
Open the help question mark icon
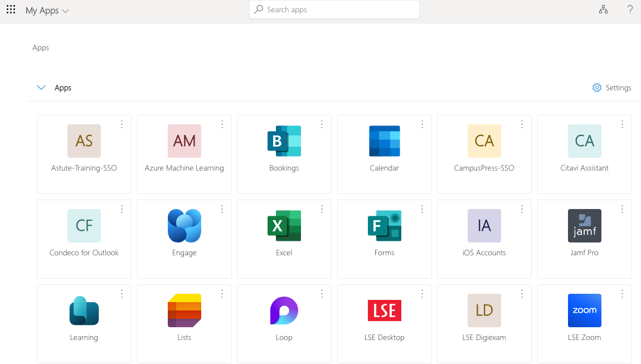pyautogui.click(x=630, y=9)
